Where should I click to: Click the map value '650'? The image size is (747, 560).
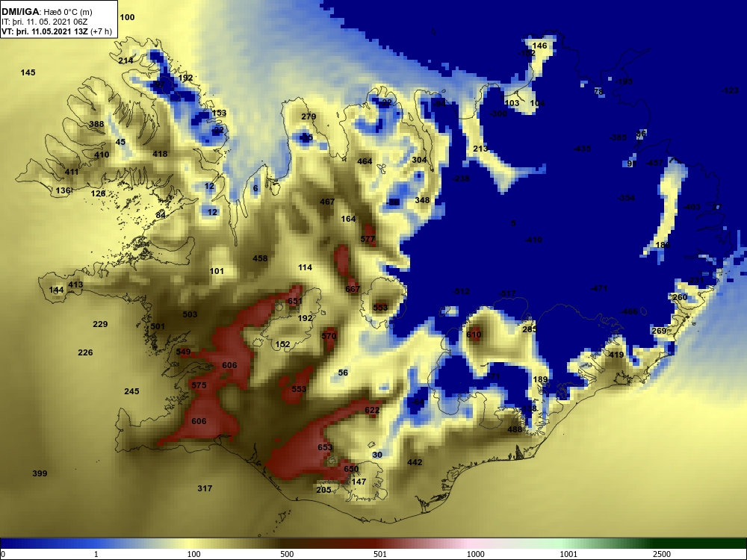(x=351, y=469)
